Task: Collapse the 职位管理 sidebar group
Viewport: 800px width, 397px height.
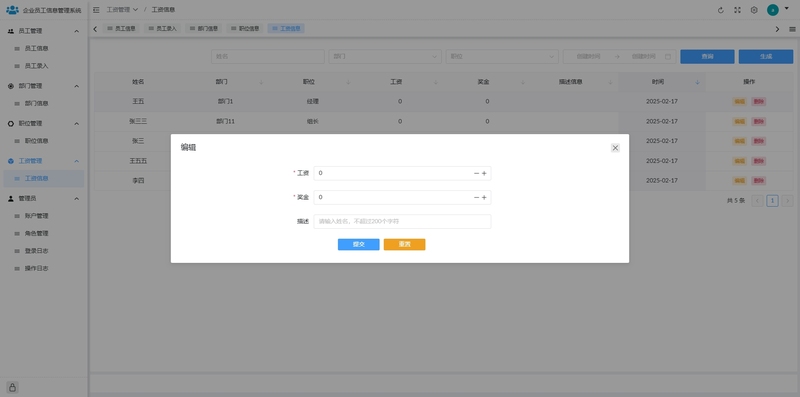Action: pos(77,123)
